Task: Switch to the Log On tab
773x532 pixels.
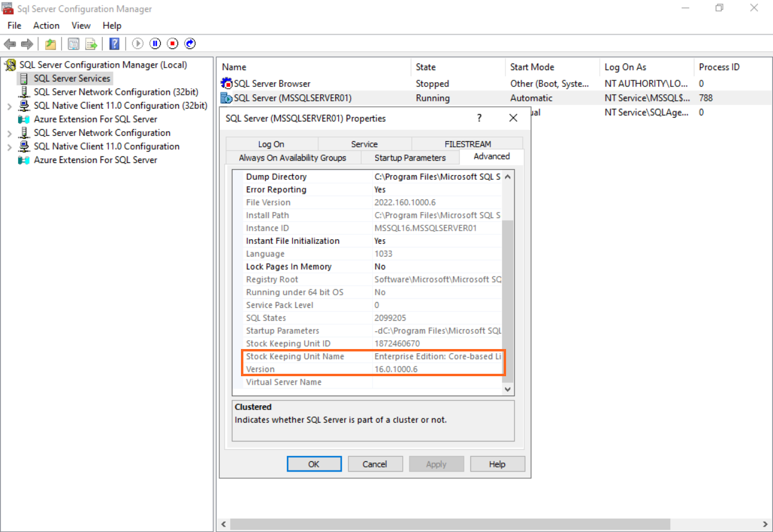Action: click(271, 144)
